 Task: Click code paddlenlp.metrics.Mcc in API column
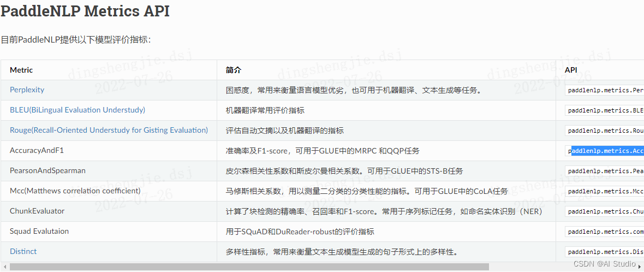coord(605,191)
